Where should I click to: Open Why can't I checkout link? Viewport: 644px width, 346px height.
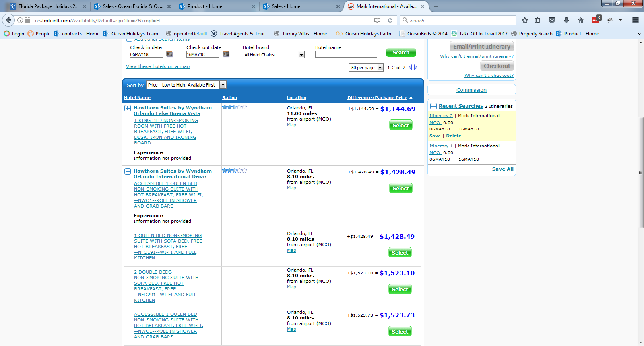coord(489,76)
